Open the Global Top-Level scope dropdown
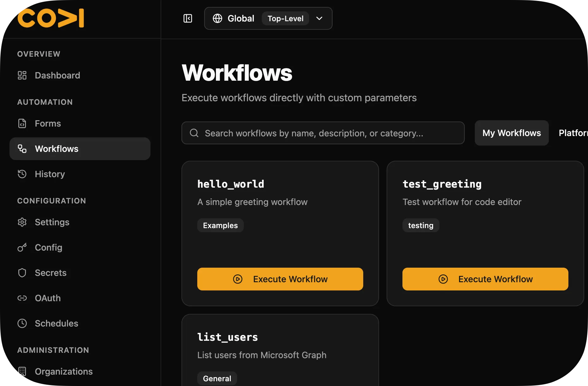The image size is (588, 386). [x=268, y=18]
